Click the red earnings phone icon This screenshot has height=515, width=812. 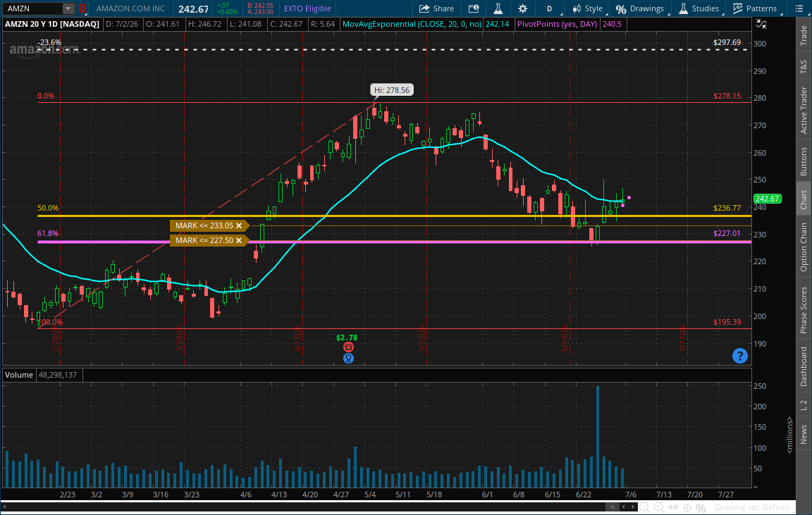click(x=348, y=347)
